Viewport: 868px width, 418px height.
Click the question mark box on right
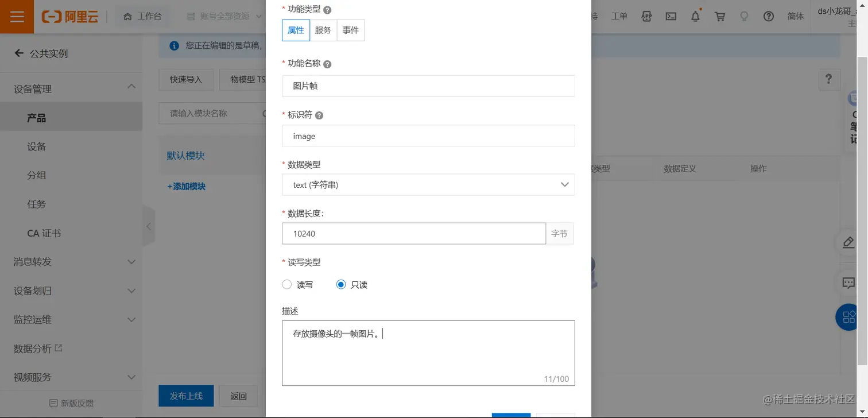pyautogui.click(x=828, y=79)
